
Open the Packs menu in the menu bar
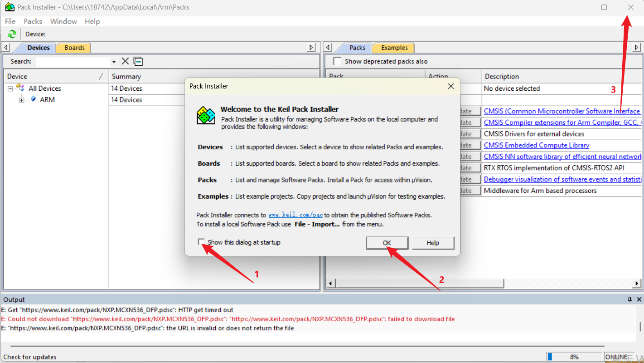pos(33,21)
